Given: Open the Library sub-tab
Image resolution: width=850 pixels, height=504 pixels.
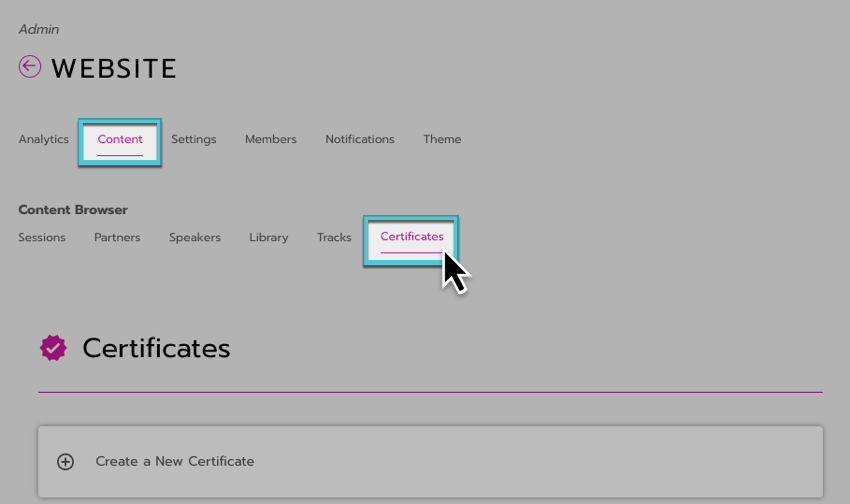Looking at the screenshot, I should click(x=269, y=237).
